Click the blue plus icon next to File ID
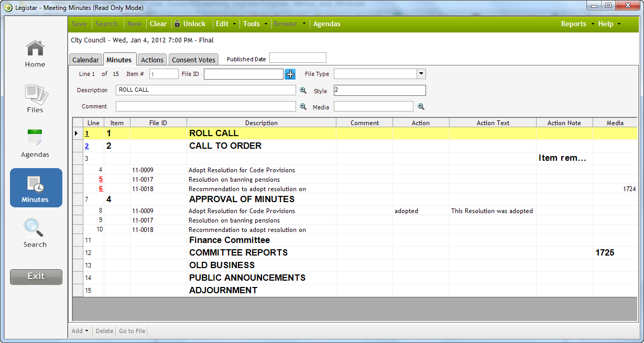 click(x=290, y=74)
